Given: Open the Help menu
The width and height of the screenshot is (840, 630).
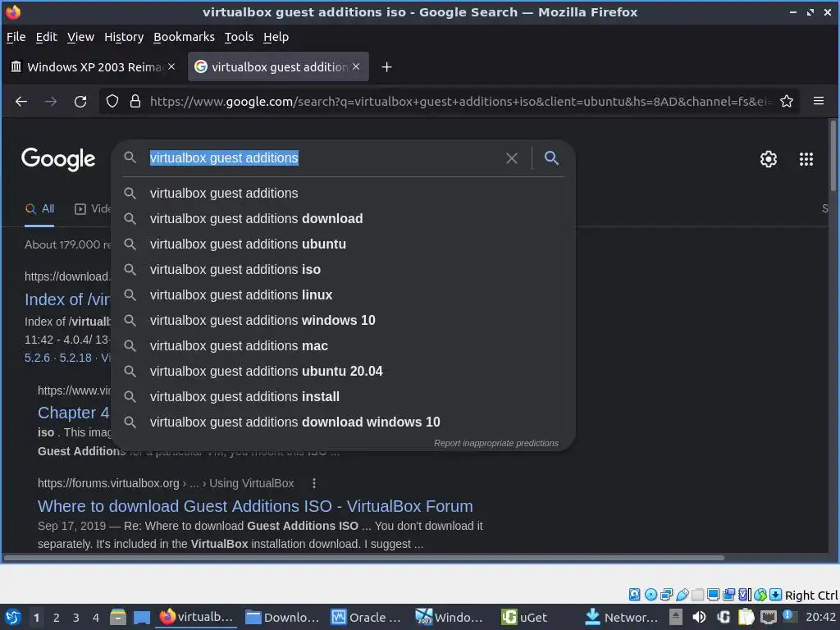Looking at the screenshot, I should click(x=276, y=37).
